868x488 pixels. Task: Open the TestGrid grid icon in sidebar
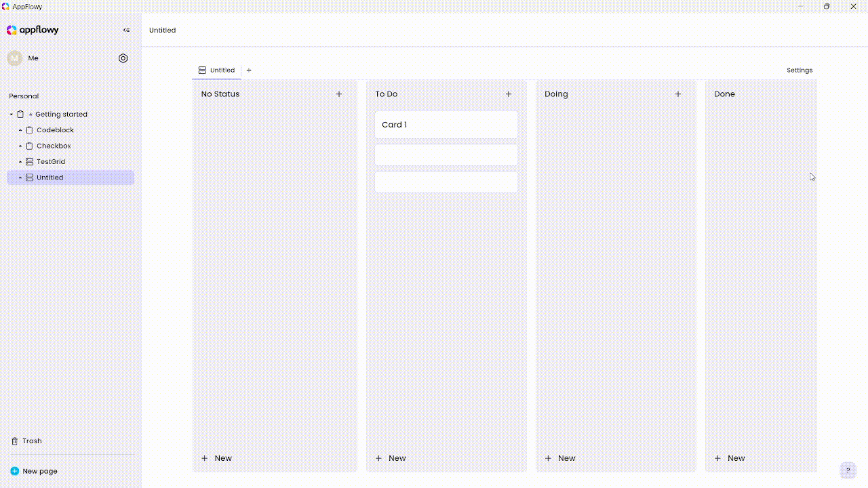29,161
